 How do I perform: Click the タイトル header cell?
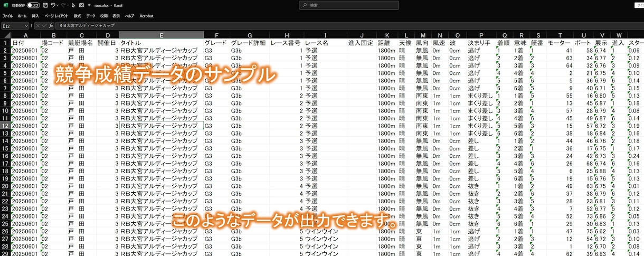click(161, 43)
